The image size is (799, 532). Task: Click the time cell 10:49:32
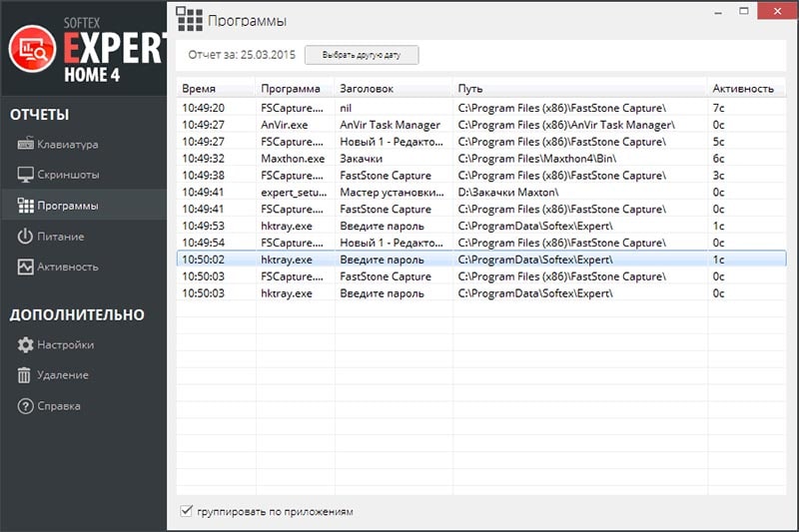(x=203, y=159)
